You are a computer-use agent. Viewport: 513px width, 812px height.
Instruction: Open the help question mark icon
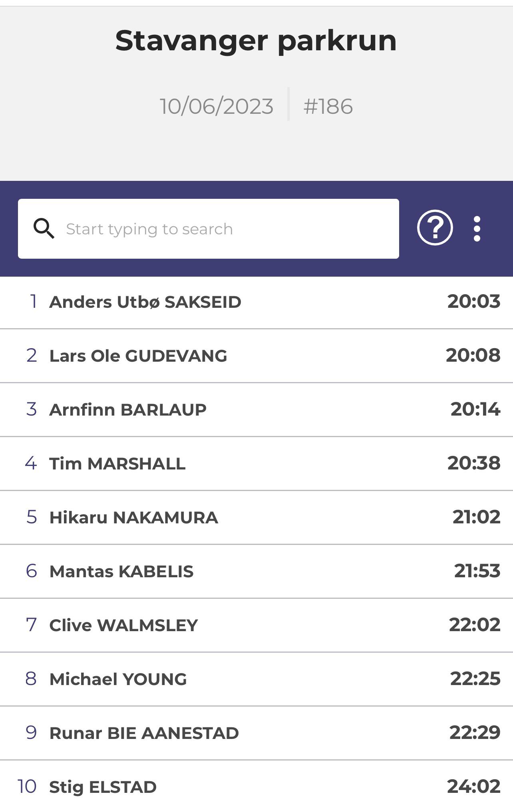pos(435,228)
